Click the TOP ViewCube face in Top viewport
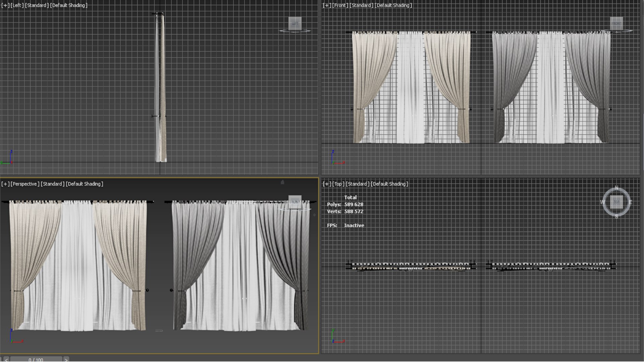The width and height of the screenshot is (644, 362). tap(616, 202)
